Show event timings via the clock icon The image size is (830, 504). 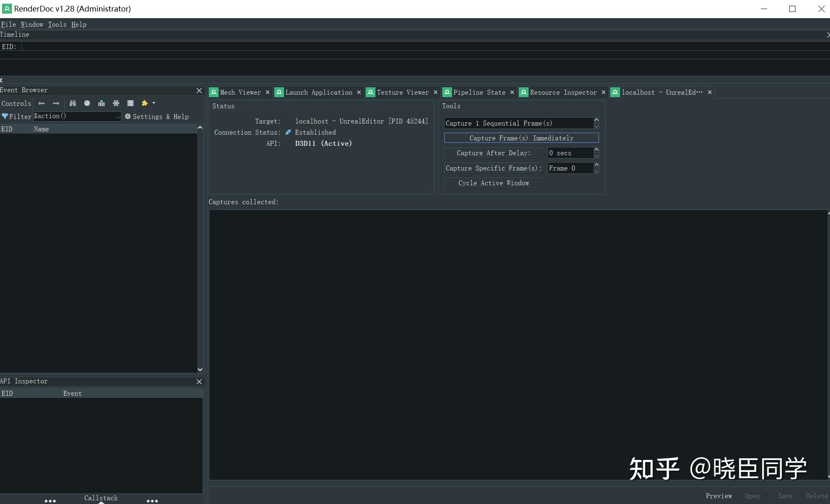click(x=87, y=103)
